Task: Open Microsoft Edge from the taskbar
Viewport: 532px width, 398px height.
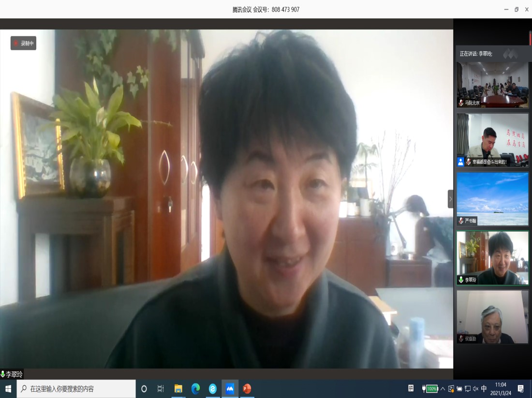Action: tap(195, 389)
